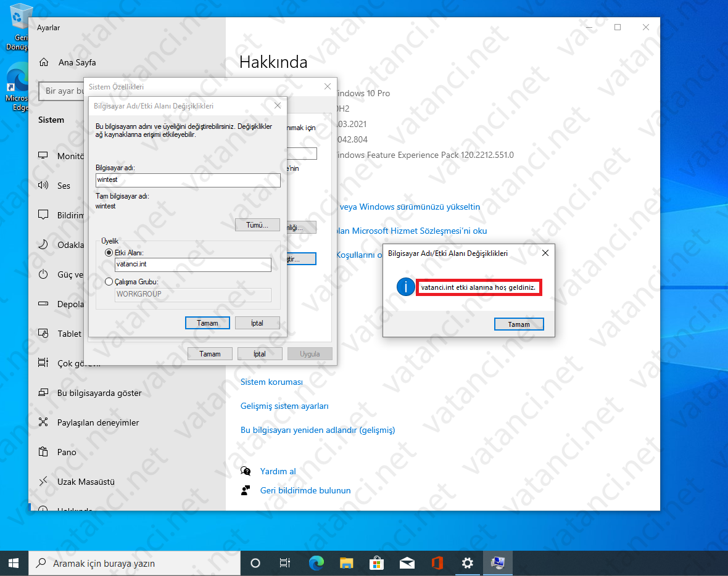Open the Gelişmiş sistem ayarları link
Image resolution: width=728 pixels, height=576 pixels.
click(x=284, y=406)
